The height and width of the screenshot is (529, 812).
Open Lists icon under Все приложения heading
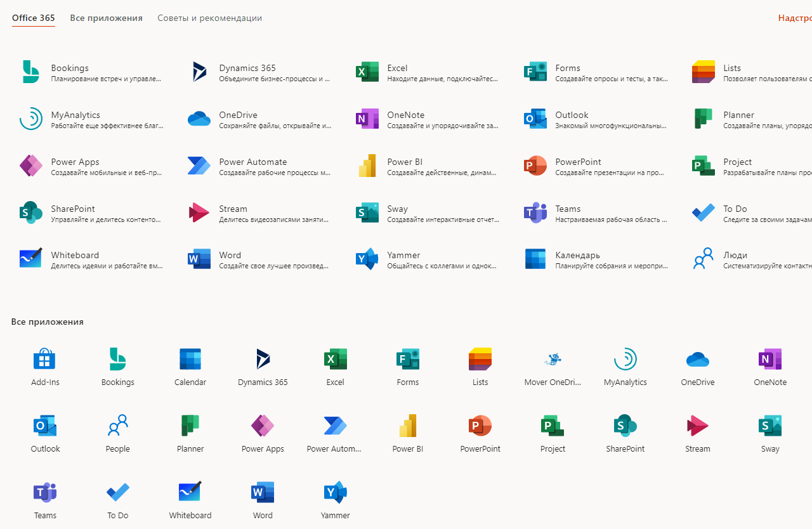click(x=480, y=360)
